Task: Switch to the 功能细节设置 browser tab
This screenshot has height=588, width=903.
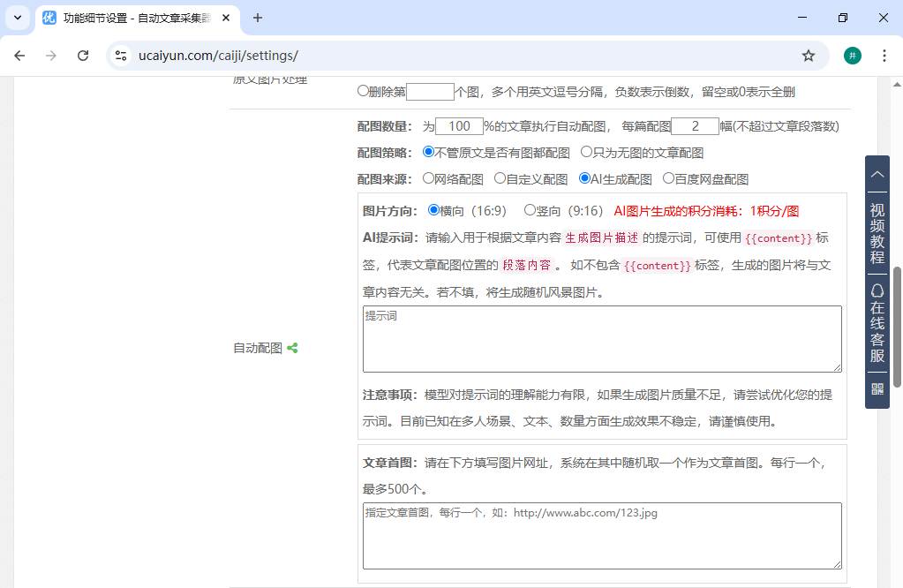Action: point(124,18)
